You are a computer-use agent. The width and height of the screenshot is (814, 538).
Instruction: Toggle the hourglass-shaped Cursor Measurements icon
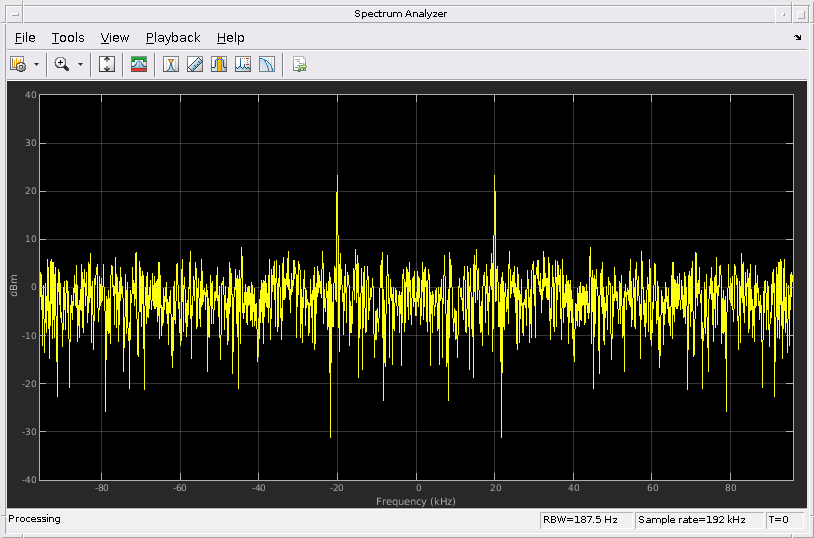pos(172,64)
